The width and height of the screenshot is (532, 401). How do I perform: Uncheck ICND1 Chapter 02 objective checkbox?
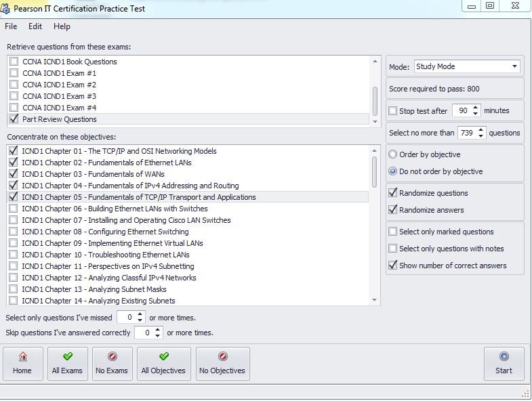(x=14, y=163)
